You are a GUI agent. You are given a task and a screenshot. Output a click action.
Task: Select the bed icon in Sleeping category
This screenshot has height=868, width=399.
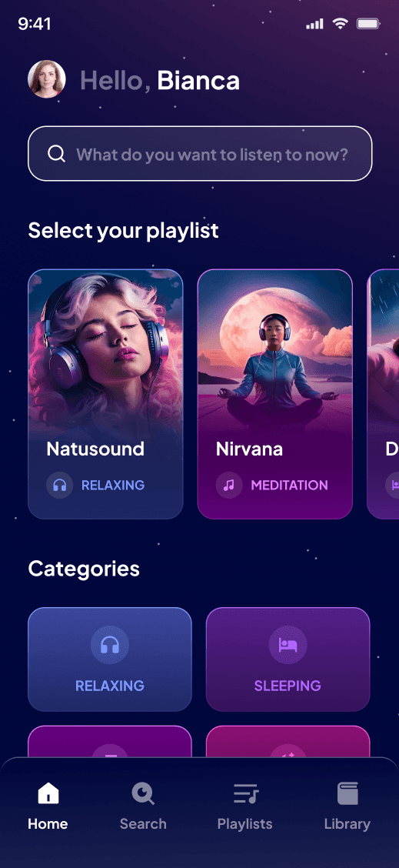(288, 645)
